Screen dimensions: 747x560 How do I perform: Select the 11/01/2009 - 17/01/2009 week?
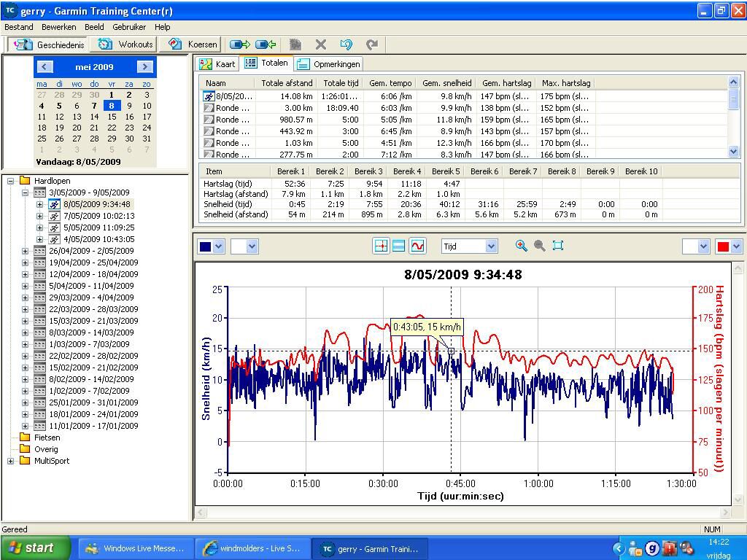click(93, 426)
